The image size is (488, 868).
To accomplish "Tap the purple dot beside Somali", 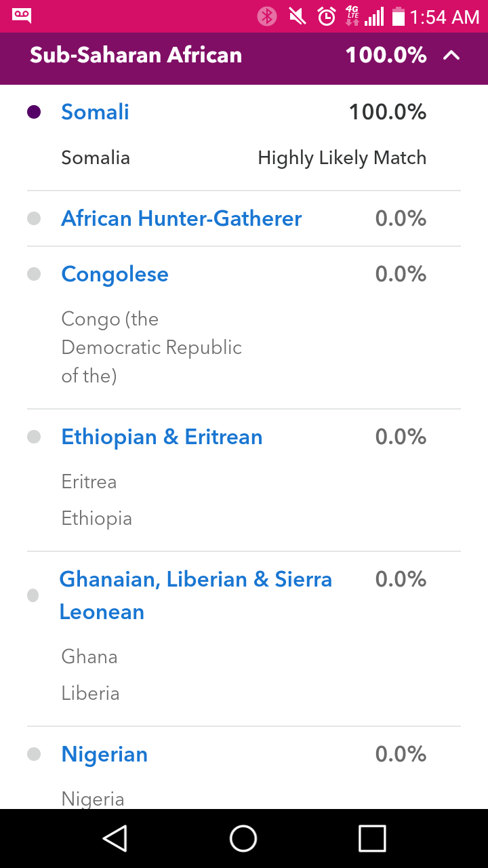I will tap(34, 113).
